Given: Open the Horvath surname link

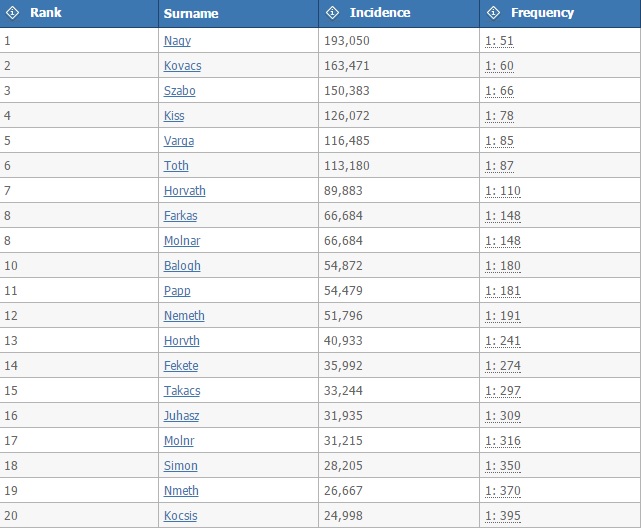Looking at the screenshot, I should click(x=184, y=191).
